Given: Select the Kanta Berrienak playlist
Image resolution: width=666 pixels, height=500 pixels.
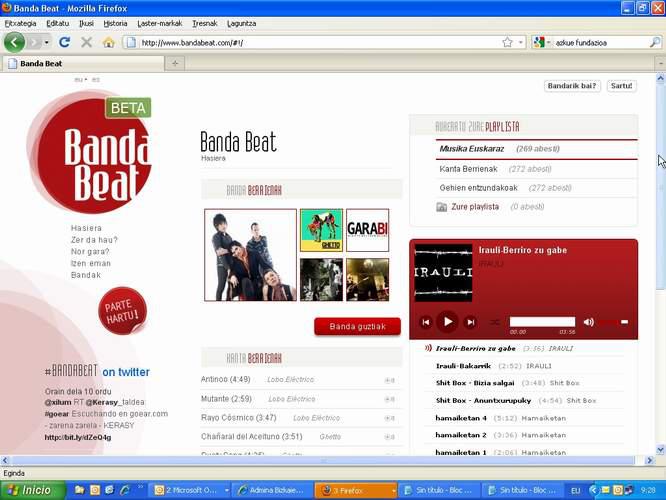Looking at the screenshot, I should point(536,169).
